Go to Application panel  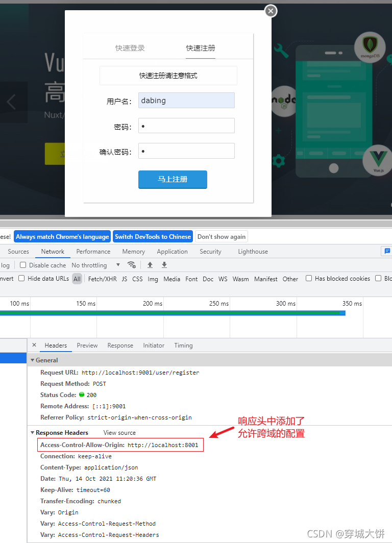[172, 252]
